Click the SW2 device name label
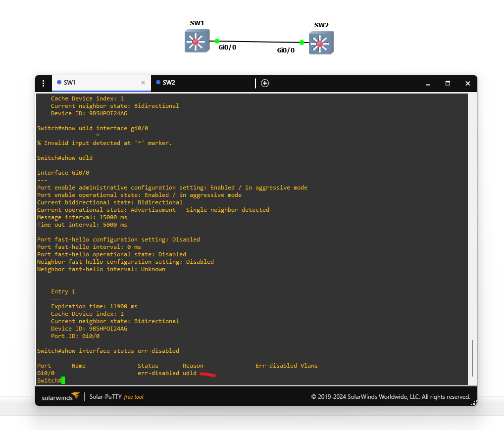Image resolution: width=504 pixels, height=430 pixels. point(321,25)
